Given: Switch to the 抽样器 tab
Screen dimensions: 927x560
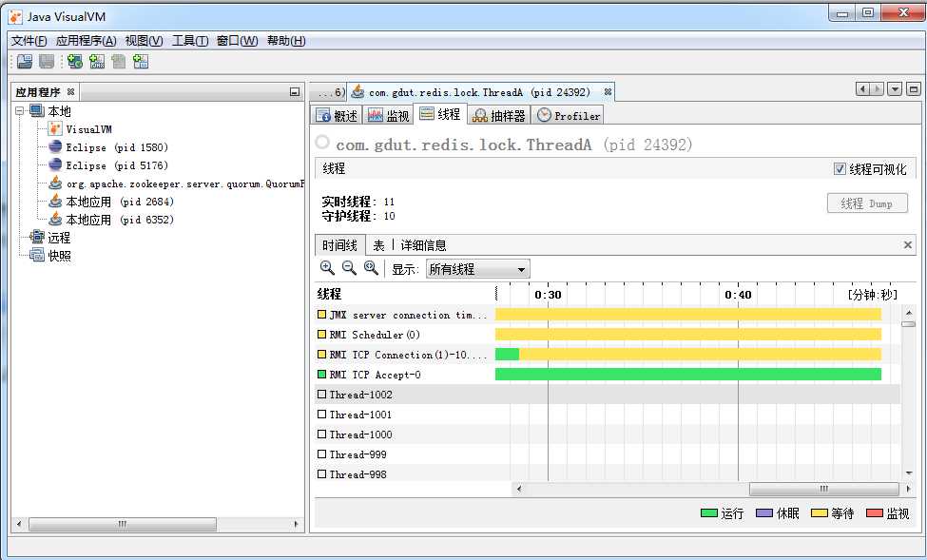Looking at the screenshot, I should click(499, 115).
